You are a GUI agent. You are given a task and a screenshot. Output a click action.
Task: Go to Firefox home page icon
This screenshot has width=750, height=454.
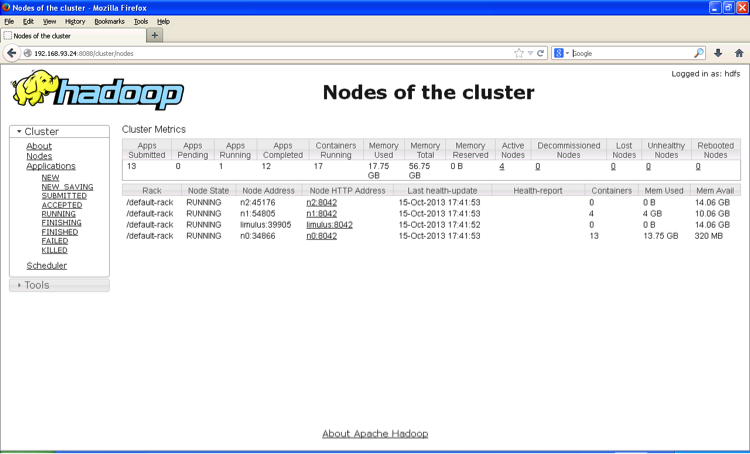coord(738,53)
